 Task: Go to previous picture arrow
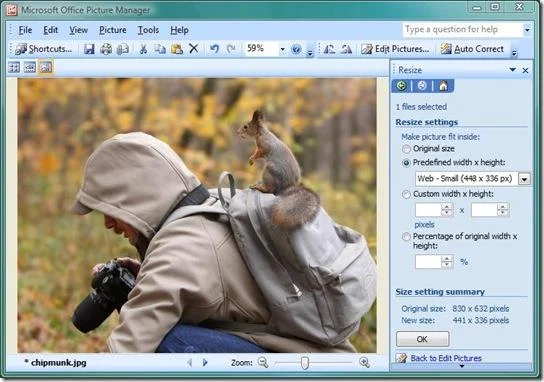[x=189, y=363]
